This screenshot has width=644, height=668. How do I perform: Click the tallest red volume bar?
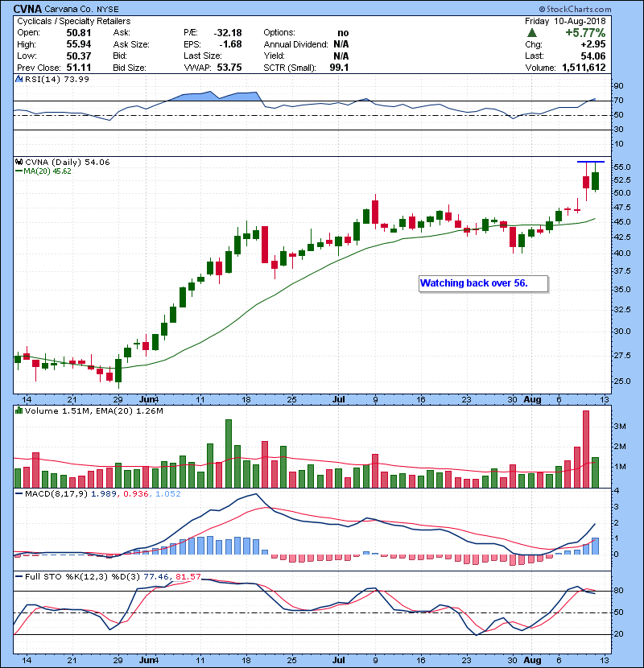point(586,449)
